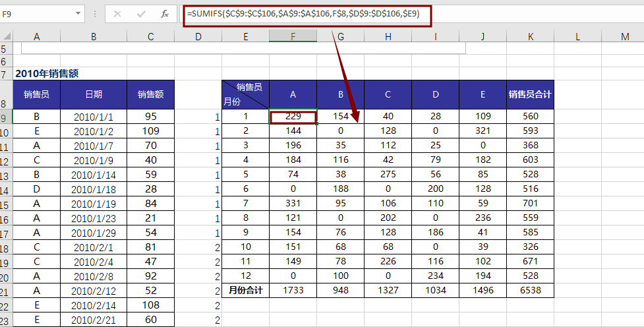Select column H header
644x327 pixels.
point(388,36)
